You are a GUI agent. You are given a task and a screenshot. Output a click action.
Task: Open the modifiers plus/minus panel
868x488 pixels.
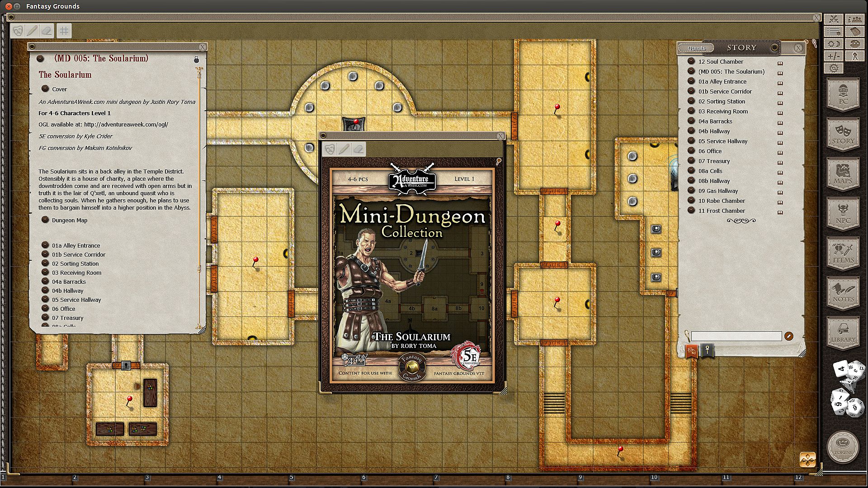pos(834,56)
